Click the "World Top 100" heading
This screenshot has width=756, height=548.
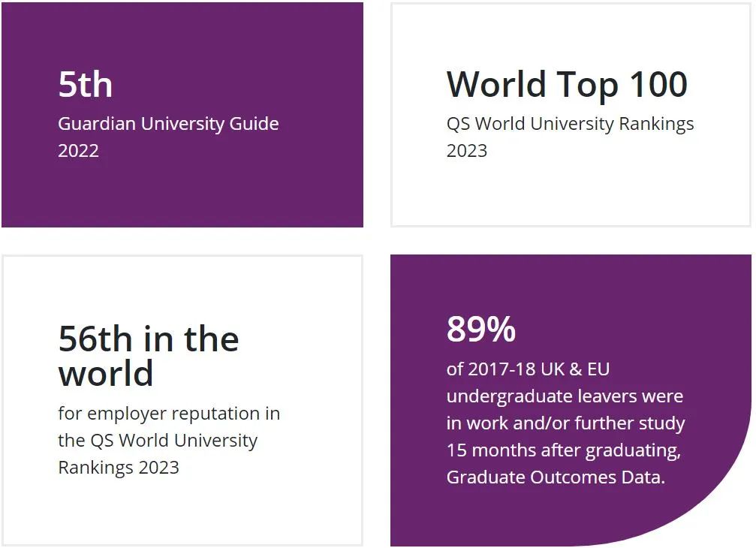[x=567, y=85]
